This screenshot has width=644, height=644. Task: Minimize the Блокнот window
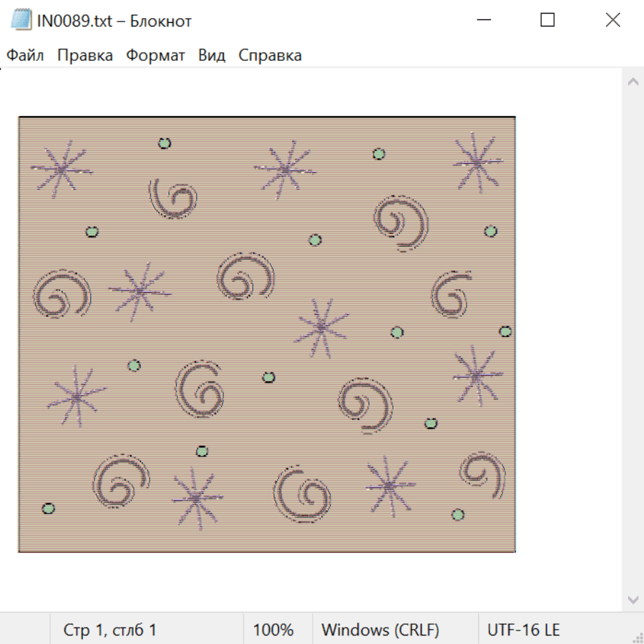482,20
